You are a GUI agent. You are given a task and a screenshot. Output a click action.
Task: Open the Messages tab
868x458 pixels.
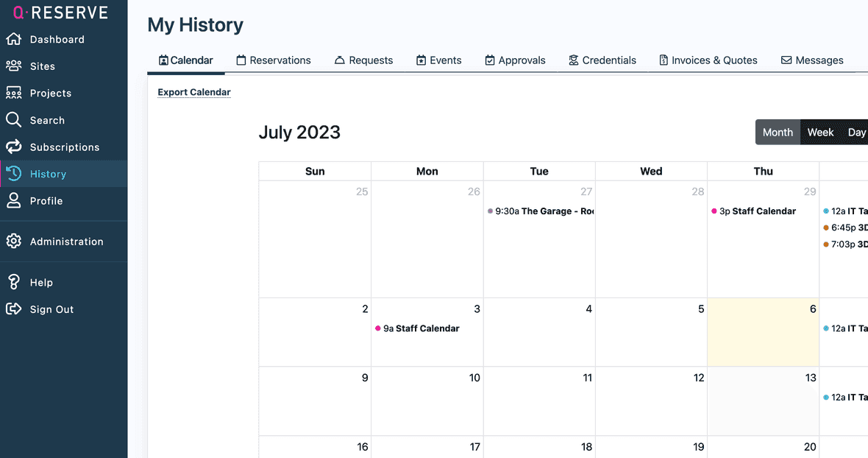click(x=812, y=60)
